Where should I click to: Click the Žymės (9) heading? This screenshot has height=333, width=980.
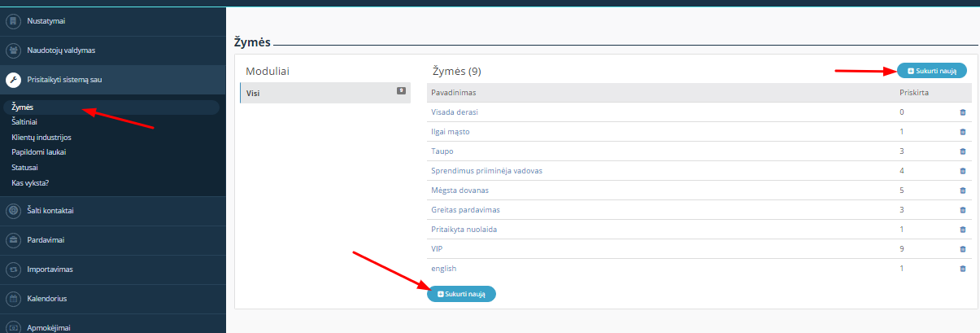pyautogui.click(x=456, y=72)
